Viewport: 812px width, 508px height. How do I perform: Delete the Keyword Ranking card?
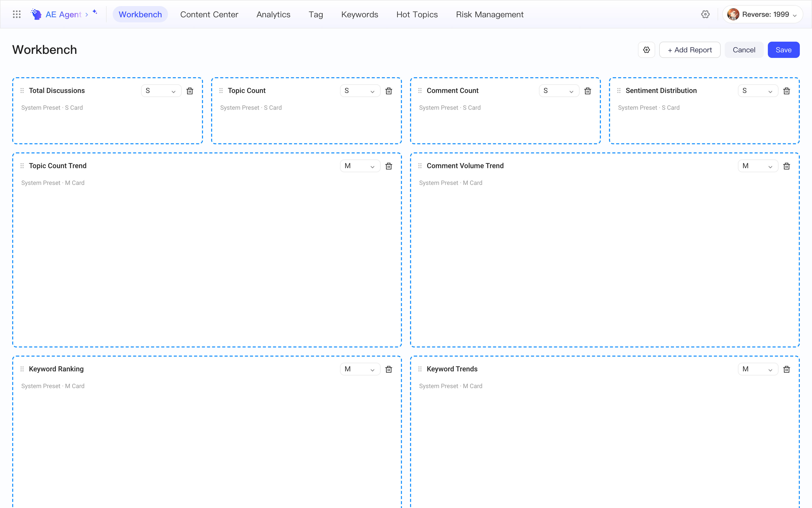(x=389, y=369)
